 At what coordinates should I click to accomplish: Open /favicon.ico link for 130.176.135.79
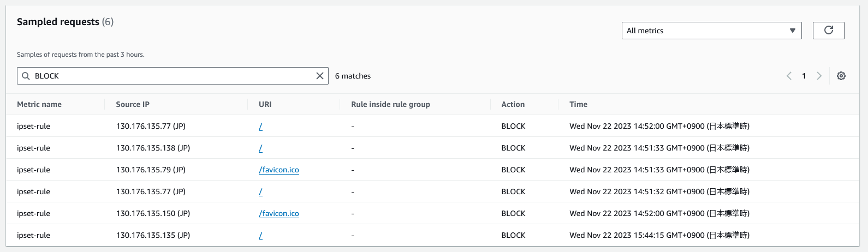tap(279, 170)
